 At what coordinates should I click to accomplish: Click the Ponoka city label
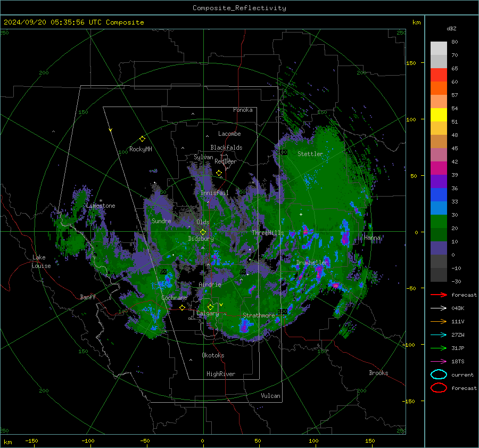(243, 110)
